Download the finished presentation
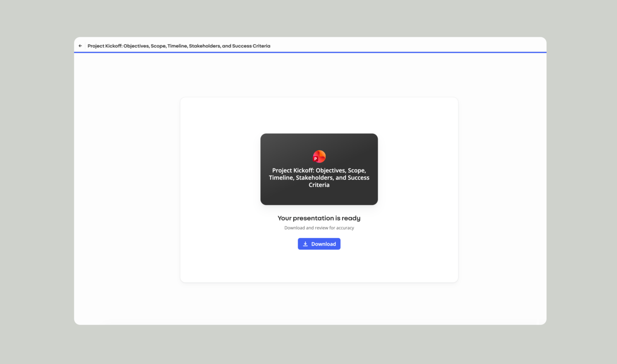This screenshot has height=364, width=617. point(319,244)
